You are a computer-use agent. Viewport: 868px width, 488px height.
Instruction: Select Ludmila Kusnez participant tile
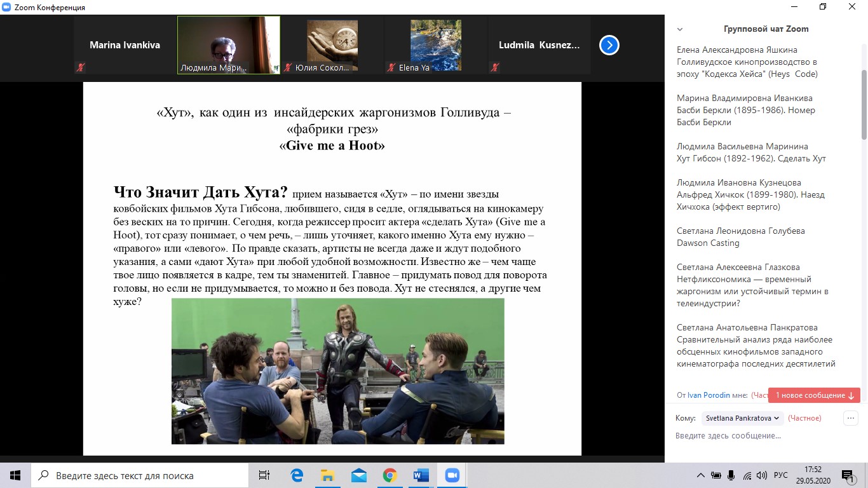pos(539,45)
